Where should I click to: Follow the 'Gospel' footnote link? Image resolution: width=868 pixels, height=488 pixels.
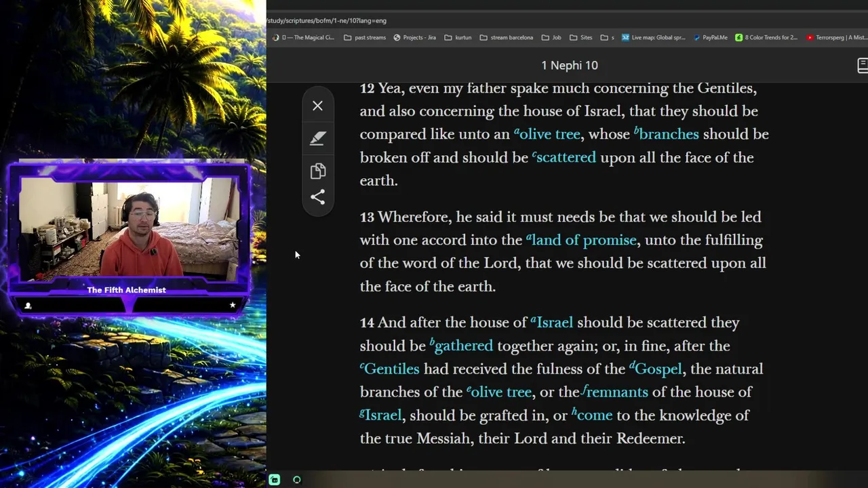point(655,369)
